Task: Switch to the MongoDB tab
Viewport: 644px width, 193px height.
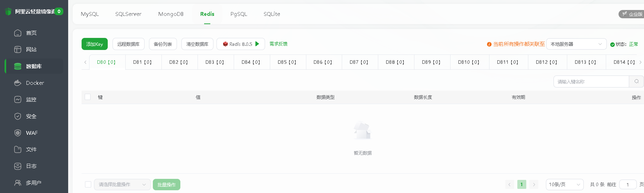Action: click(171, 14)
